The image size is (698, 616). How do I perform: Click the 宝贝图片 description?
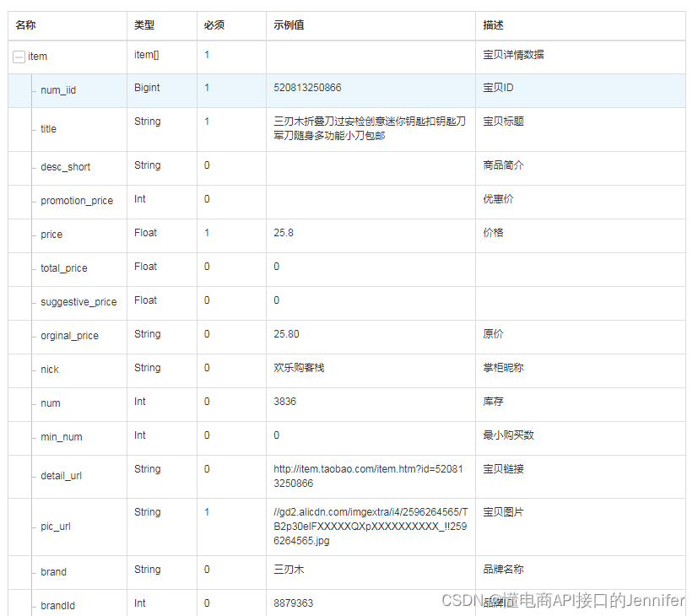tap(504, 512)
